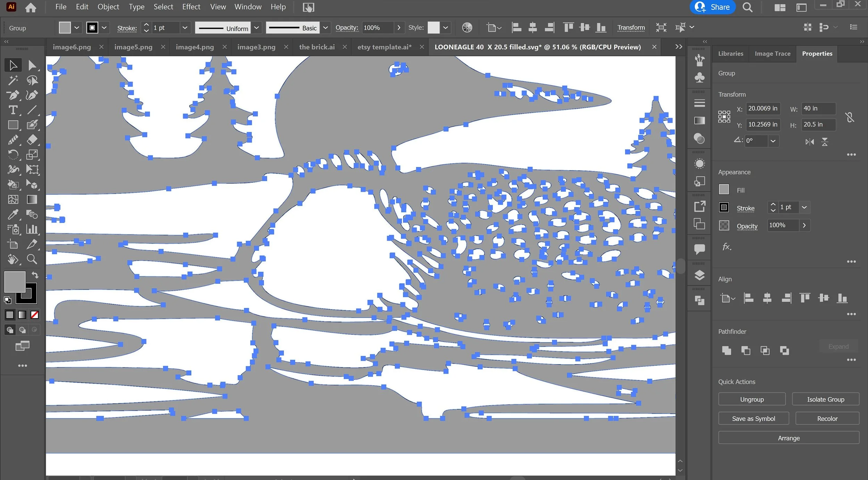Expand the Uniform stroke profile dropdown

pos(256,28)
